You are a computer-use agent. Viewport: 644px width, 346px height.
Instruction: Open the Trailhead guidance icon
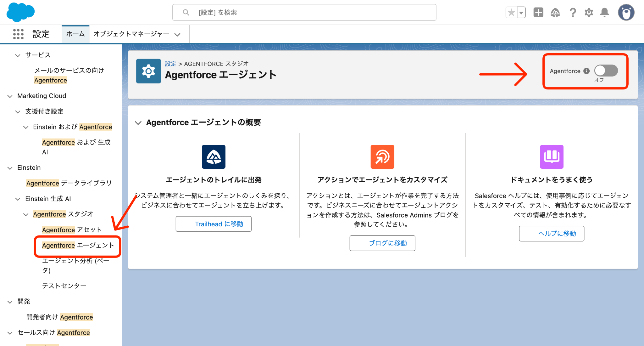click(555, 13)
